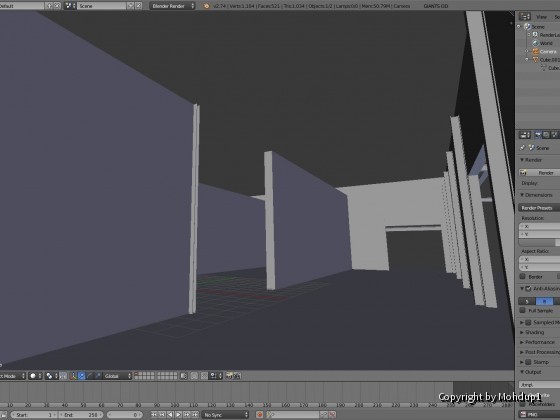Screen dimensions: 560x420
Task: Toggle snap during transform icon
Action: point(204,376)
